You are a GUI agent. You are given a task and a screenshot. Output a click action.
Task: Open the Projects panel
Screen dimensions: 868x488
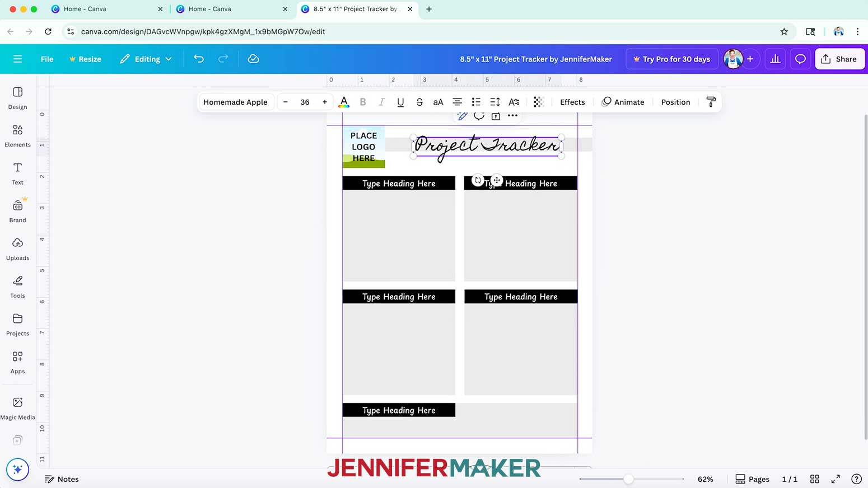point(17,325)
